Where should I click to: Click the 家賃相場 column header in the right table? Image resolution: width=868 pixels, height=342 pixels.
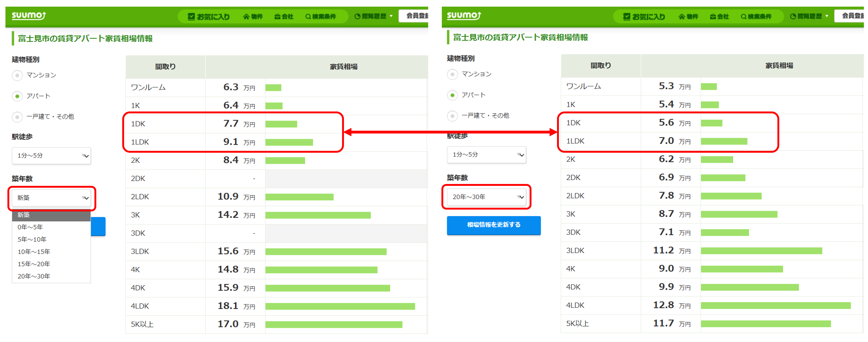tap(779, 66)
